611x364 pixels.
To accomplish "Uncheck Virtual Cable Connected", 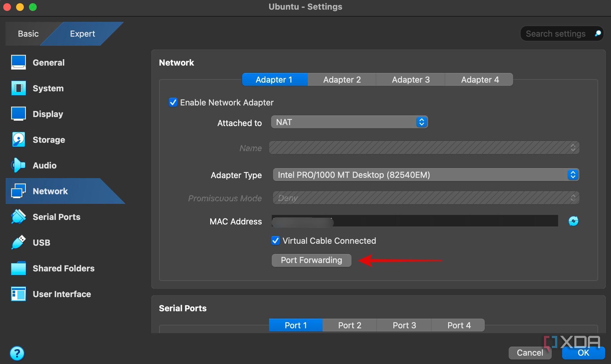I will pyautogui.click(x=276, y=241).
